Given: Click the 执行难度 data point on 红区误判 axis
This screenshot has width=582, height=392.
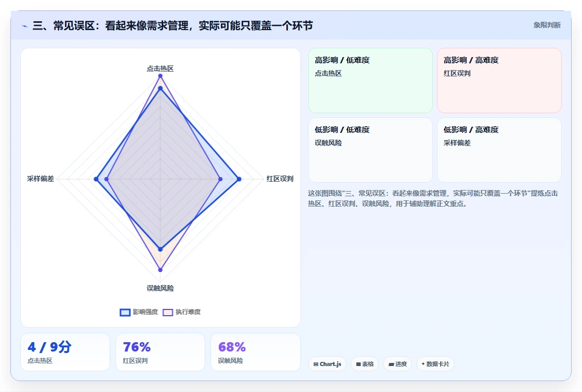Looking at the screenshot, I should [220, 179].
